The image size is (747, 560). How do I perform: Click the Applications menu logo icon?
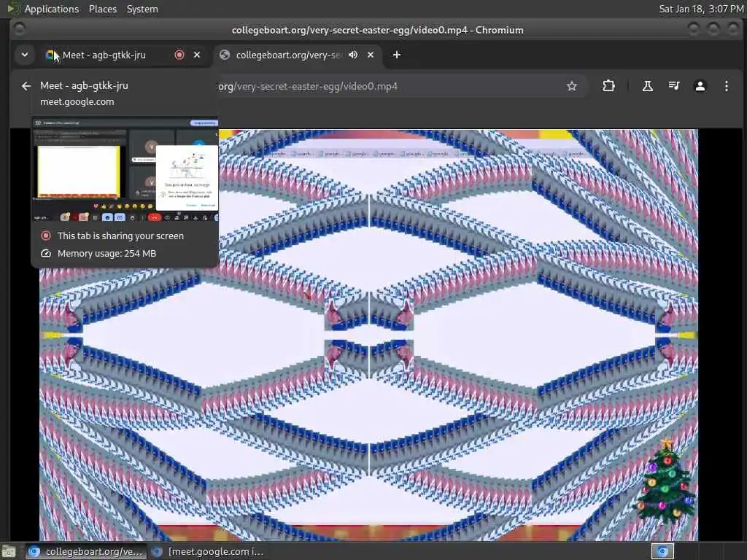coord(14,9)
